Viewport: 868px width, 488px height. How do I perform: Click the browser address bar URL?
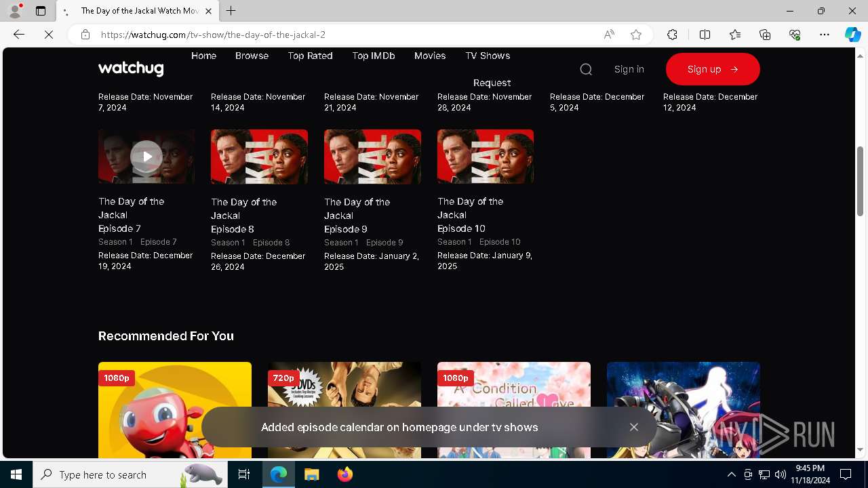coord(213,35)
